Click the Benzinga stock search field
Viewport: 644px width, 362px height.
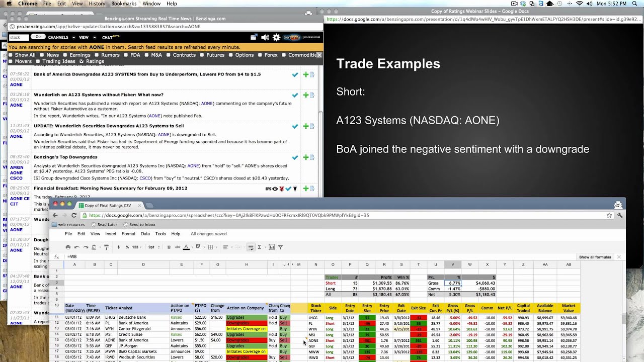[19, 37]
